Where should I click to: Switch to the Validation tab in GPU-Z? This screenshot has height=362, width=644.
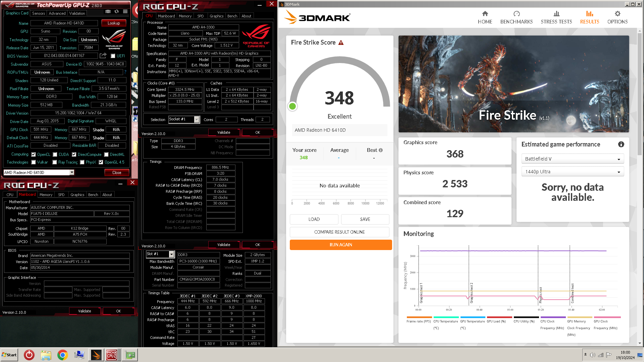(x=77, y=13)
